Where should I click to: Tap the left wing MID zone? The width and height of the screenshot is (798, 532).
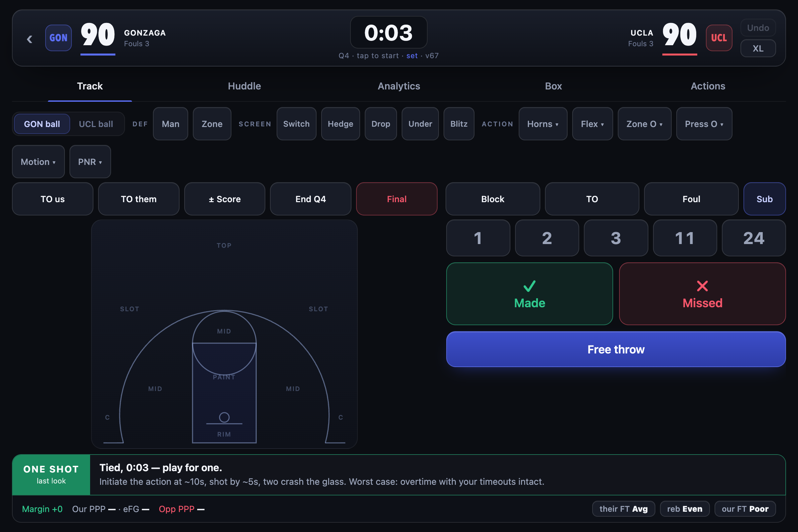click(155, 389)
